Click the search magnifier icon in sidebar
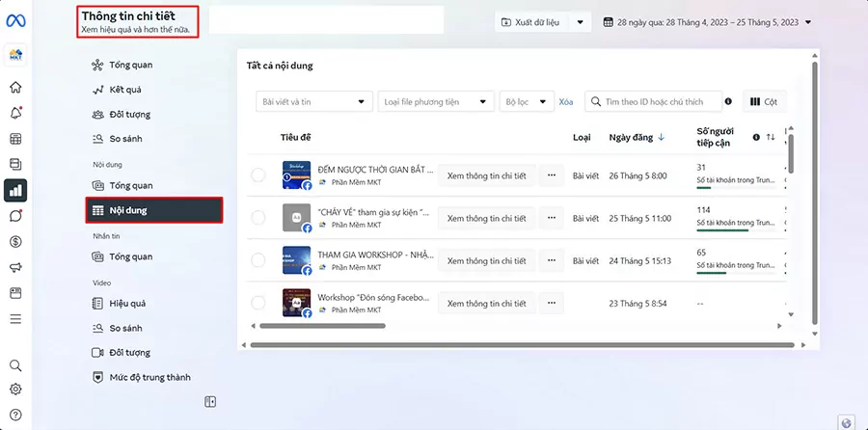868x430 pixels. coord(15,365)
